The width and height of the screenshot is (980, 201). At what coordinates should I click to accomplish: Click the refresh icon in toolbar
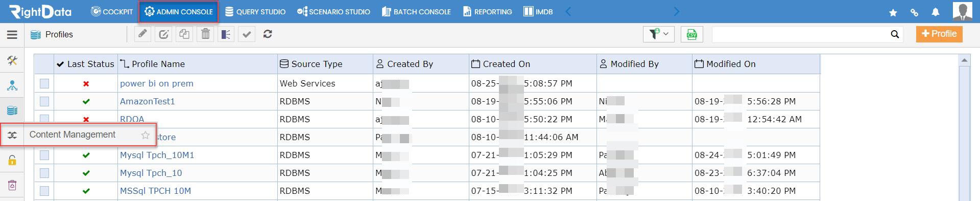(x=268, y=34)
